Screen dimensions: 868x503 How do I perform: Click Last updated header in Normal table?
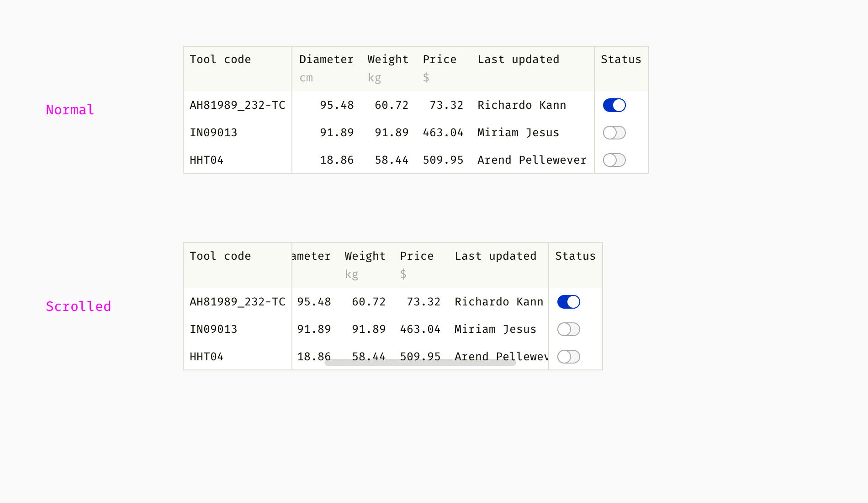(x=518, y=59)
